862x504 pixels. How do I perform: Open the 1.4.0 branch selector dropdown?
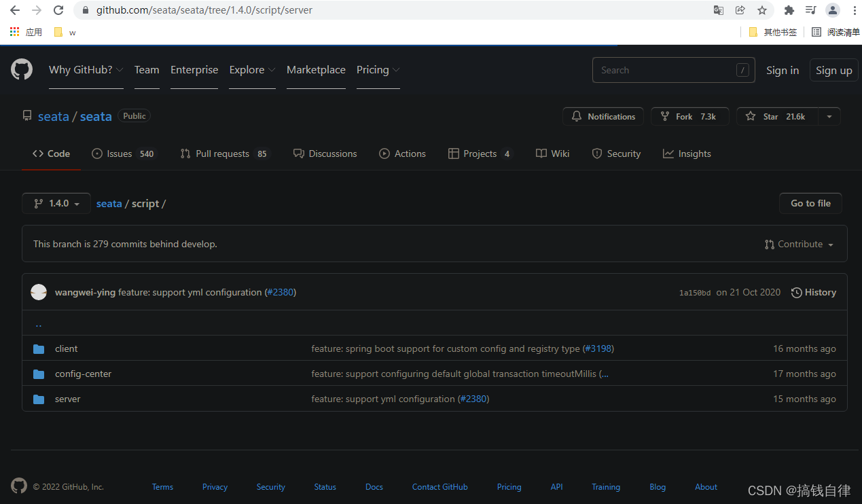tap(56, 203)
